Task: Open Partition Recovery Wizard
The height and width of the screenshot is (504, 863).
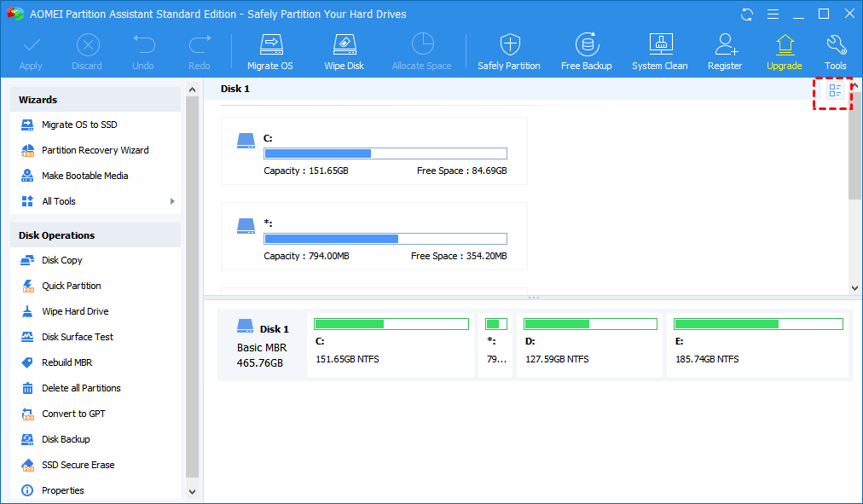Action: point(96,150)
